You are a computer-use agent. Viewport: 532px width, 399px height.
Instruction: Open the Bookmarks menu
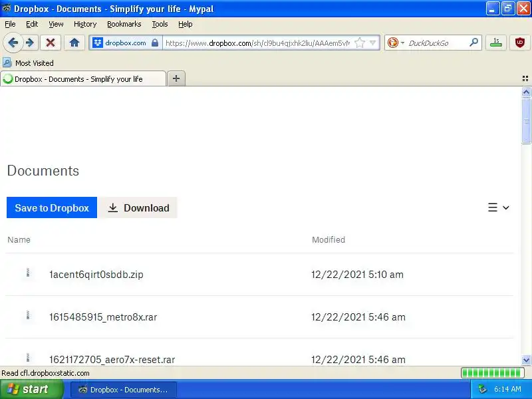click(124, 24)
